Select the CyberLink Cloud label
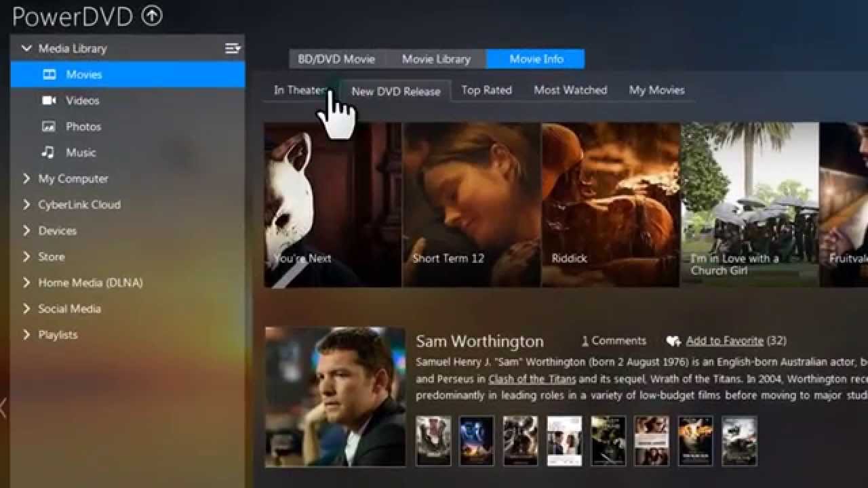The width and height of the screenshot is (868, 488). point(79,205)
